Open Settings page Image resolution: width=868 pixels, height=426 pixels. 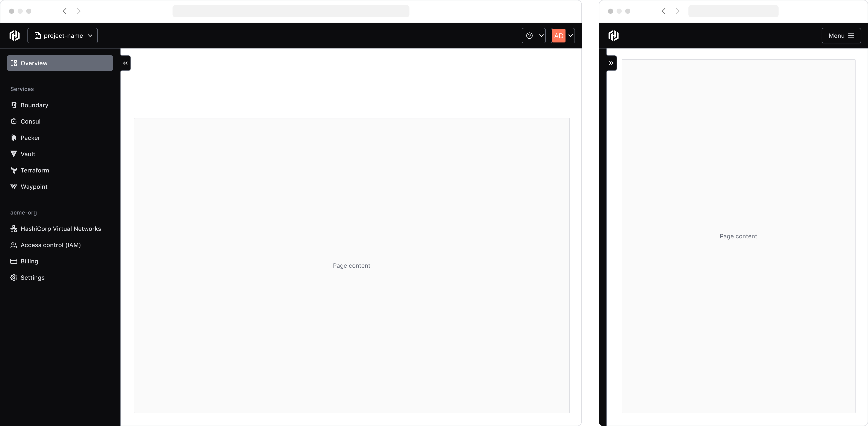32,277
